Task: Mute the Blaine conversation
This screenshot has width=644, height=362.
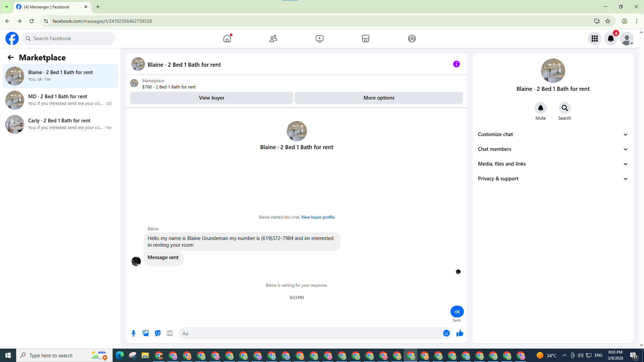Action: [540, 108]
